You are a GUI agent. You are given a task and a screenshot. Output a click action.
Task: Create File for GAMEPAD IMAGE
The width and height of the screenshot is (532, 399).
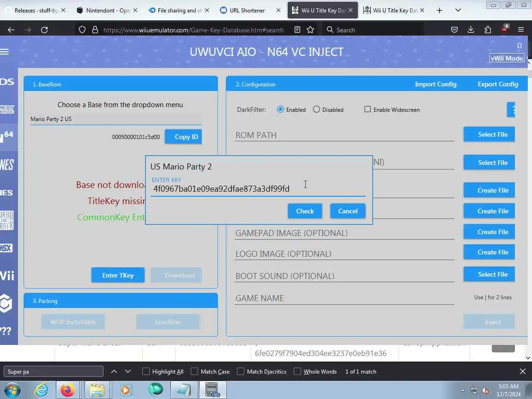pyautogui.click(x=489, y=232)
